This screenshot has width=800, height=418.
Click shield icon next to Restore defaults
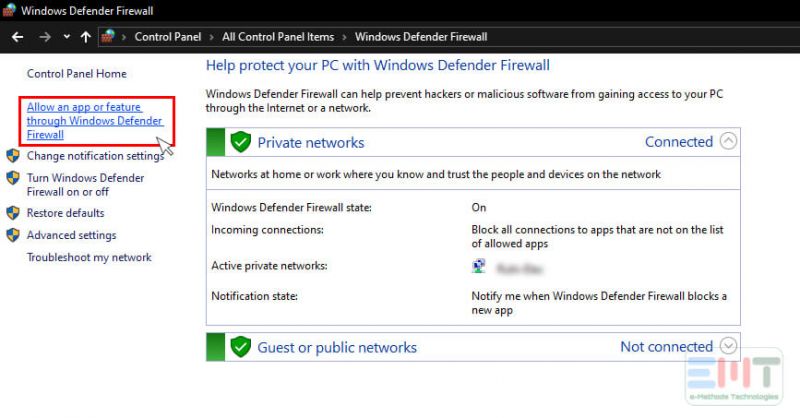[x=13, y=213]
